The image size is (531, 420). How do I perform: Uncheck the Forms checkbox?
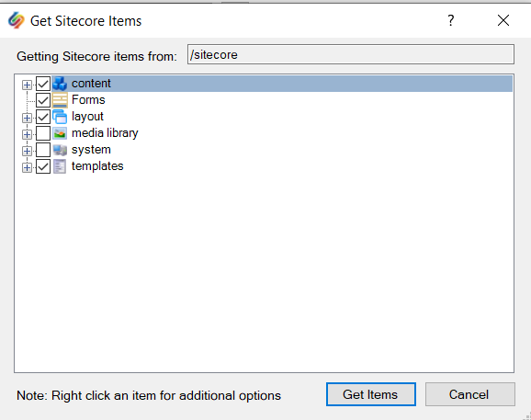pyautogui.click(x=43, y=100)
